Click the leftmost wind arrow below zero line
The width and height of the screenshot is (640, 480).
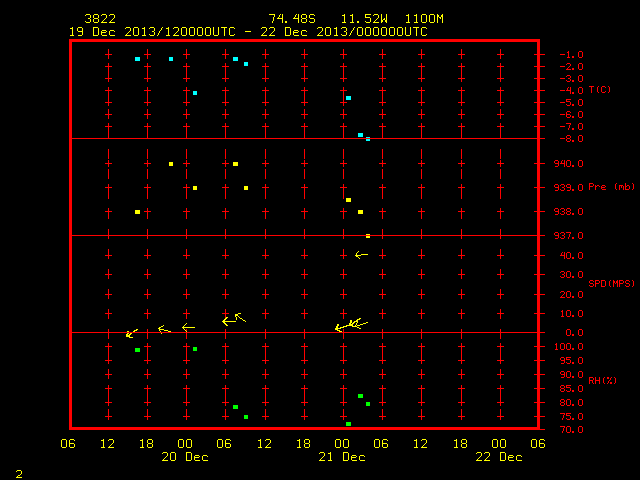click(x=131, y=333)
